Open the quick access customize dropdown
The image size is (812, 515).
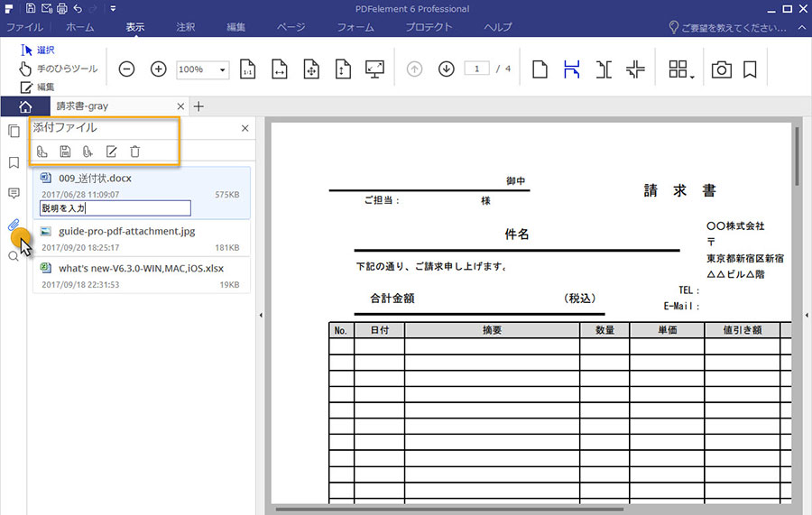coord(113,8)
